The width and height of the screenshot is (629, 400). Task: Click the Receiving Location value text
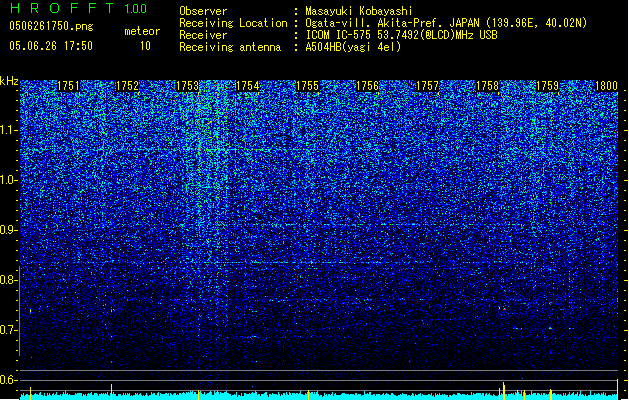tap(446, 23)
